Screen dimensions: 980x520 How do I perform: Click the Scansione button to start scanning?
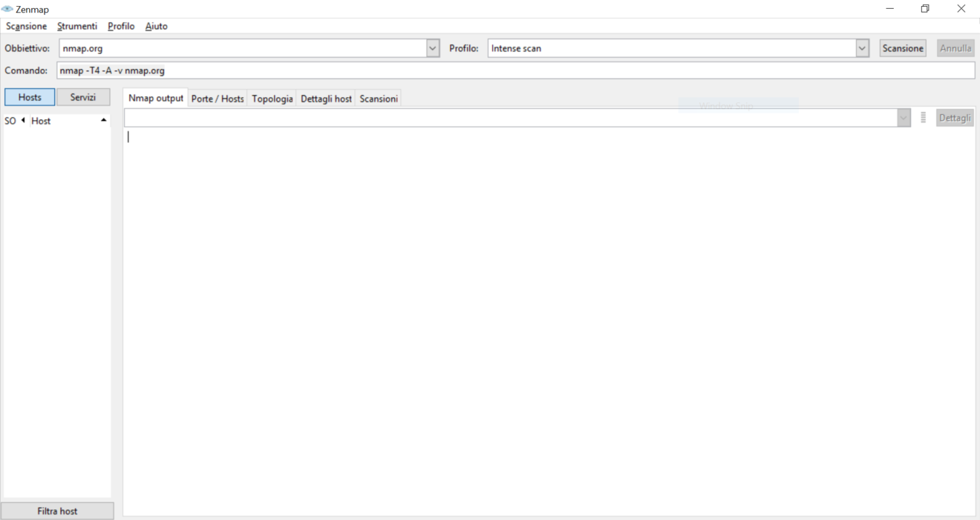[x=902, y=47]
